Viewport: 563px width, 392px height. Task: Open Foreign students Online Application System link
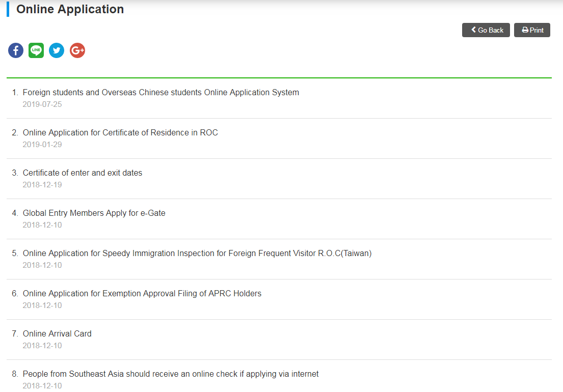click(x=160, y=93)
